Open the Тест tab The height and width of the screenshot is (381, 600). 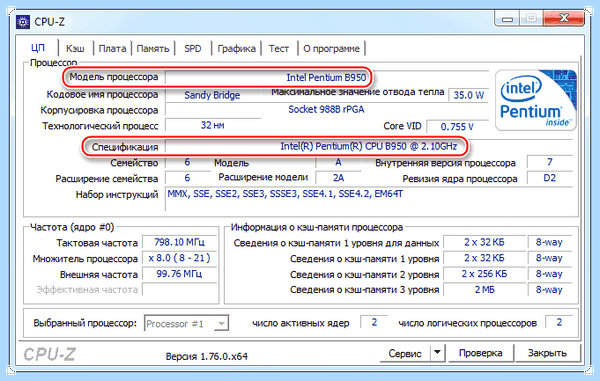point(278,49)
